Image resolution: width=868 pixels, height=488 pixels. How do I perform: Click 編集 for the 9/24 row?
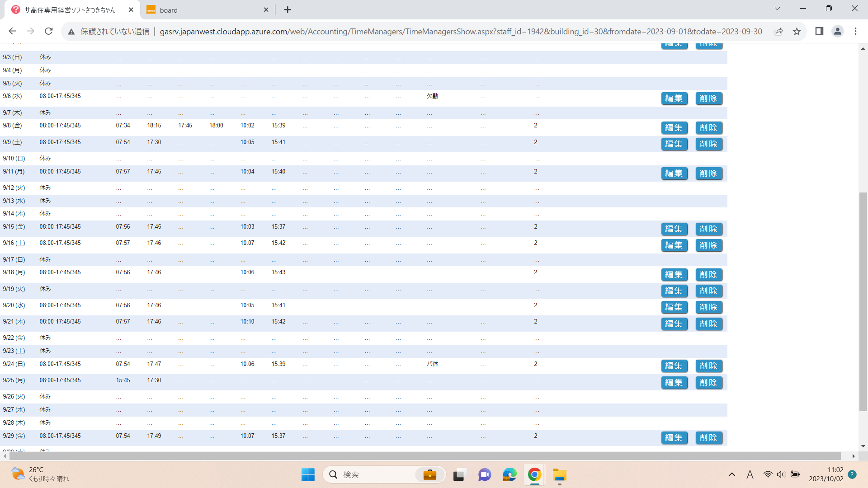click(674, 366)
